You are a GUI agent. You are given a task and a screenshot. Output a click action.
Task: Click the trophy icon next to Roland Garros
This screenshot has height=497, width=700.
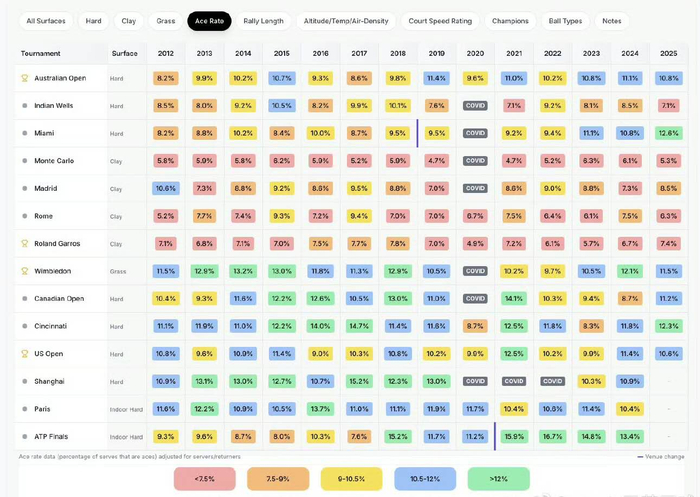(x=25, y=243)
